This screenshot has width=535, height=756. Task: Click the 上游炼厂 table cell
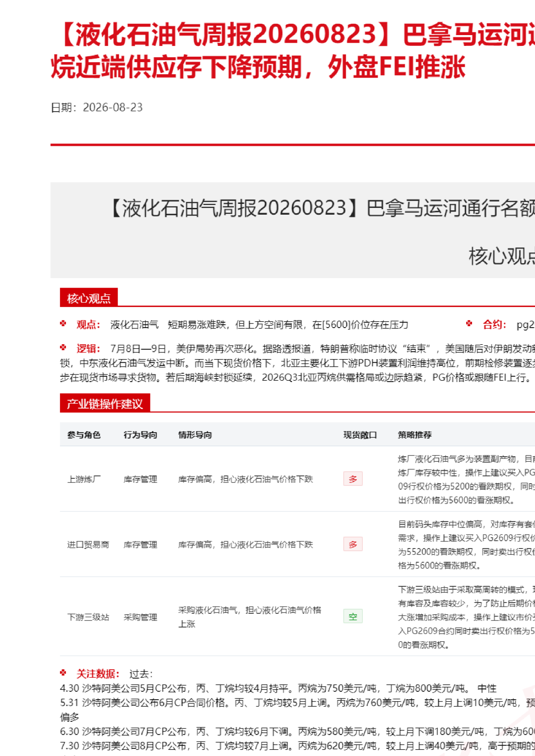(84, 479)
